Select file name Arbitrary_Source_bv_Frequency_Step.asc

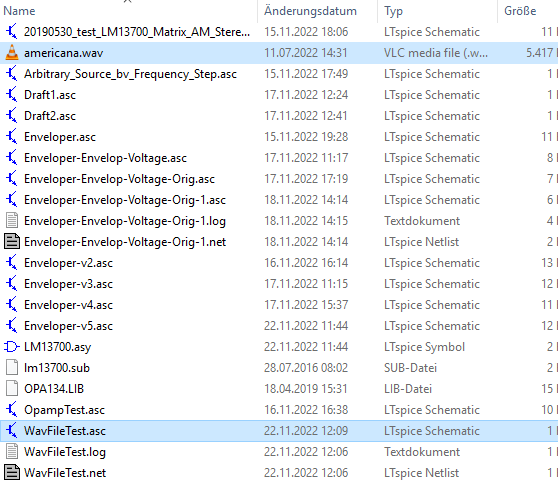pos(130,74)
